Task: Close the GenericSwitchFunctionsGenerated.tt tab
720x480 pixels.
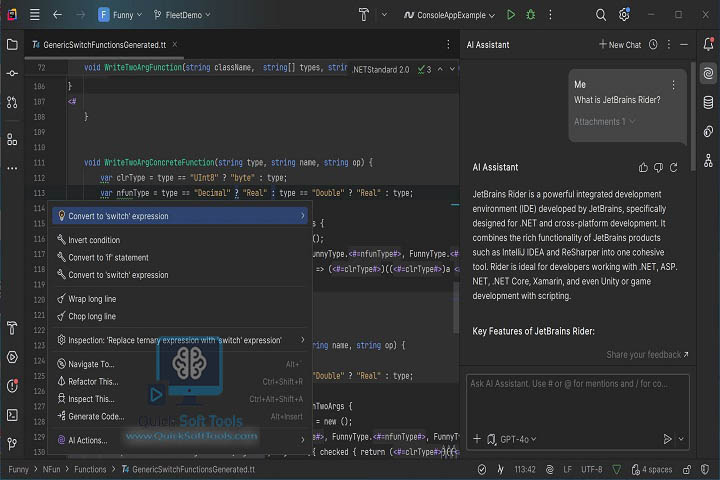Action: tap(175, 45)
